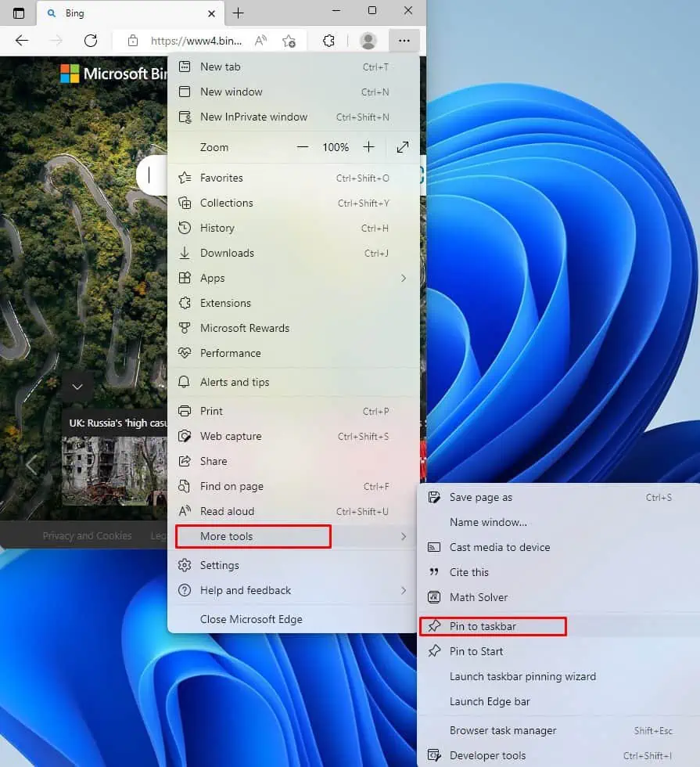Click the Settings and more ellipsis button
This screenshot has height=767, width=700.
coord(404,41)
